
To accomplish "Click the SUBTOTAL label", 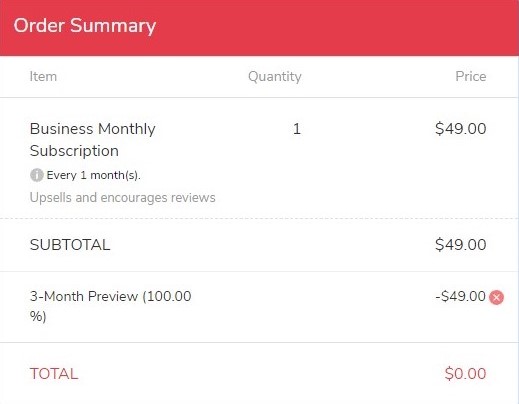I will 70,245.
